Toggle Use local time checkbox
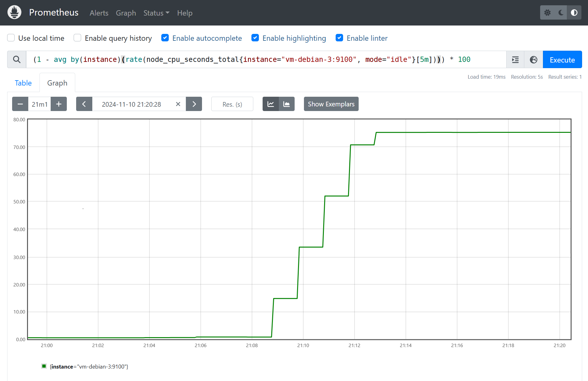Image resolution: width=588 pixels, height=381 pixels. pos(11,38)
